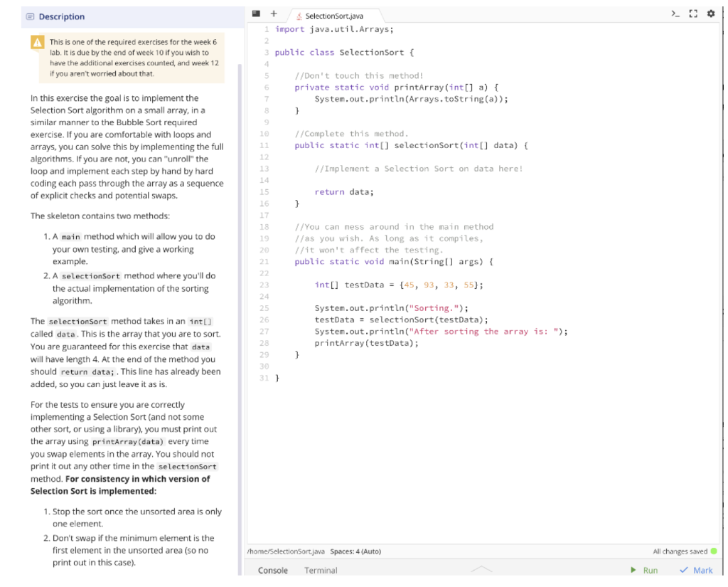The image size is (728, 587).
Task: Expand the console panel with the chevron
Action: point(481,569)
